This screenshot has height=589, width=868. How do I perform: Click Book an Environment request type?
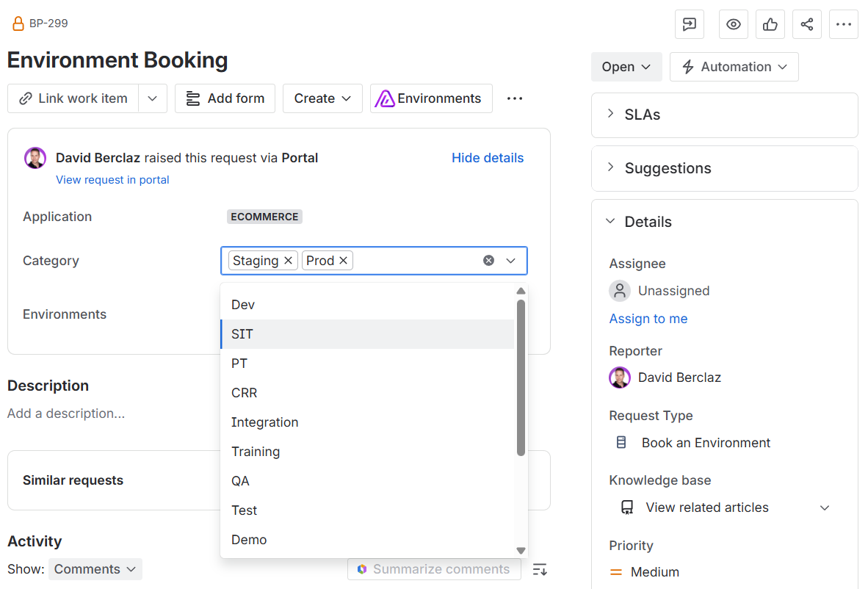(693, 443)
